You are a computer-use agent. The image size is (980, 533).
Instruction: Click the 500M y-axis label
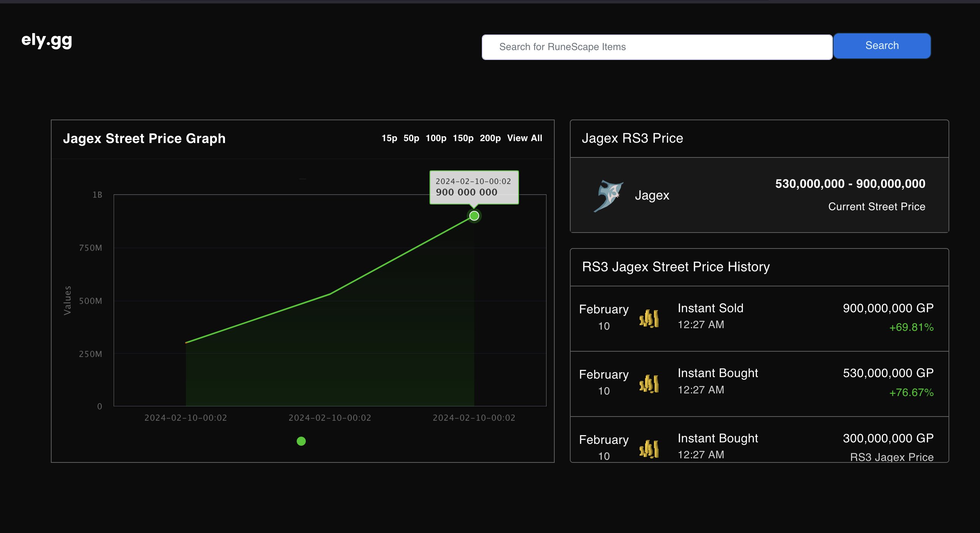[91, 301]
